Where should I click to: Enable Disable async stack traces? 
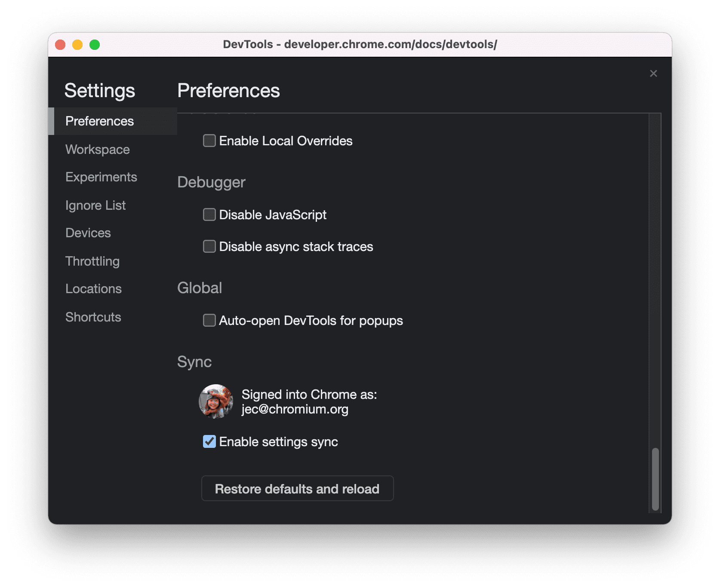click(x=209, y=246)
